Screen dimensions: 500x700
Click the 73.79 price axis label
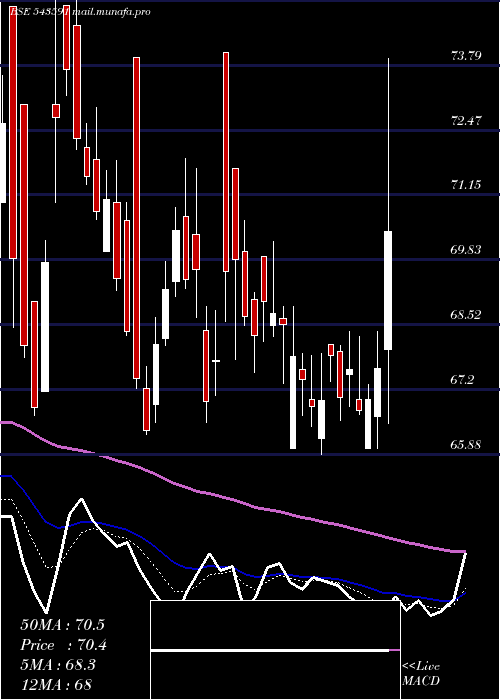466,56
